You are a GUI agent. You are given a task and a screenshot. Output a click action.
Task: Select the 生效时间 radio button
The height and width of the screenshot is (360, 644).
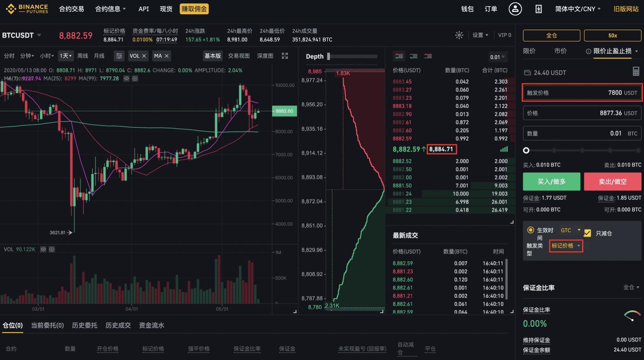[530, 230]
